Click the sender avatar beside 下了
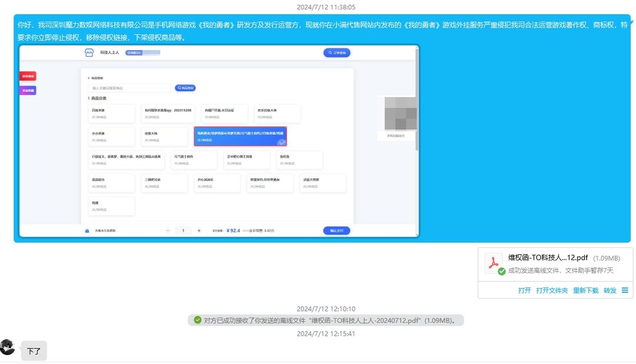The image size is (636, 364). point(7,348)
